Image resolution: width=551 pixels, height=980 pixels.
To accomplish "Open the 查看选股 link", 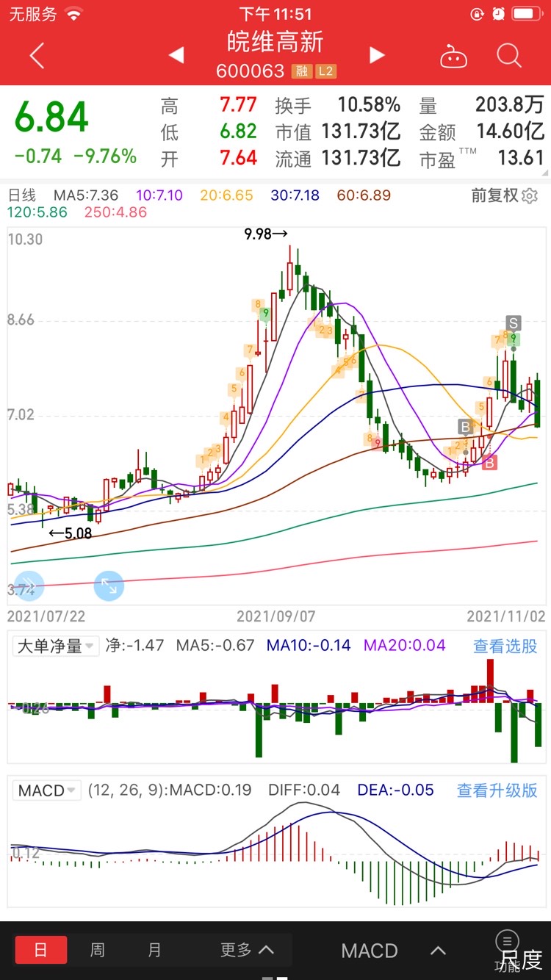I will tap(505, 646).
